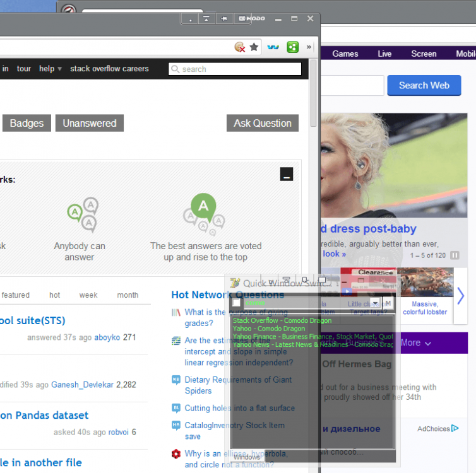Open the 'dress post-baby' Yahoo headline
This screenshot has height=473, width=476.
[369, 228]
